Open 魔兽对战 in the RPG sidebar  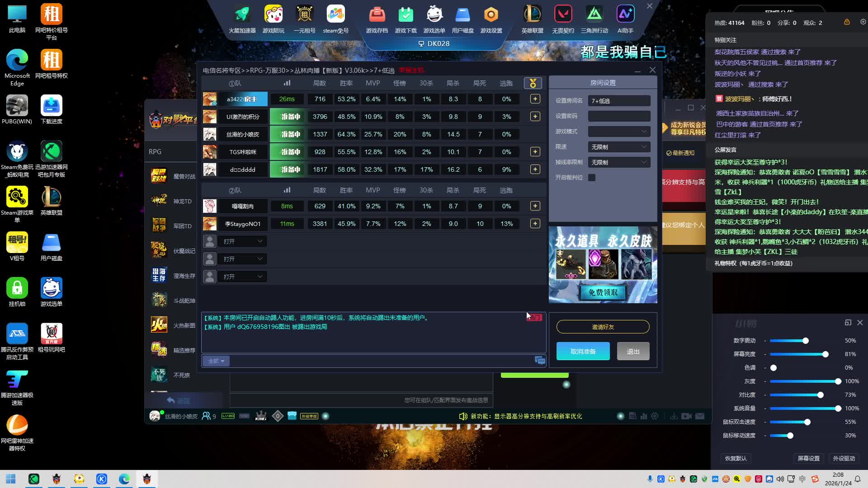pos(174,176)
